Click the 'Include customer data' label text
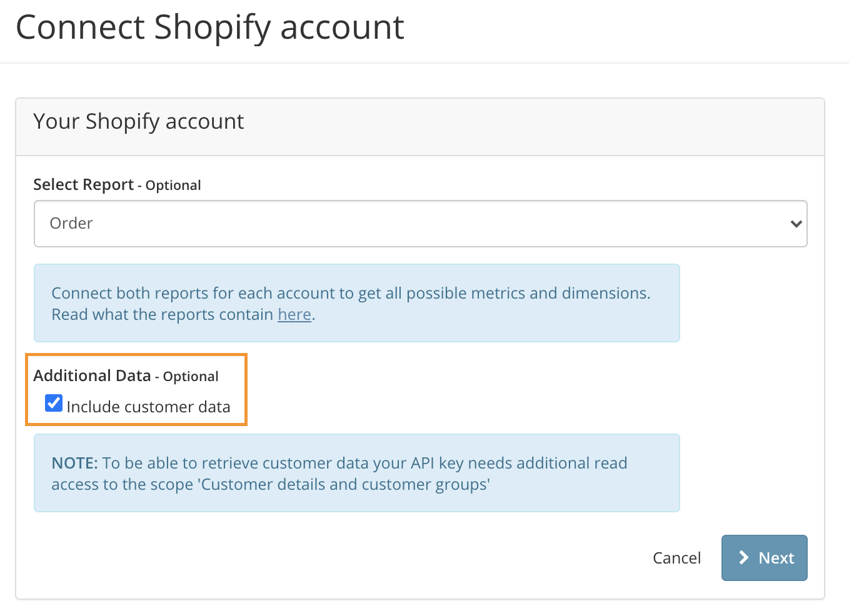Screen dimensions: 849x616 (148, 407)
